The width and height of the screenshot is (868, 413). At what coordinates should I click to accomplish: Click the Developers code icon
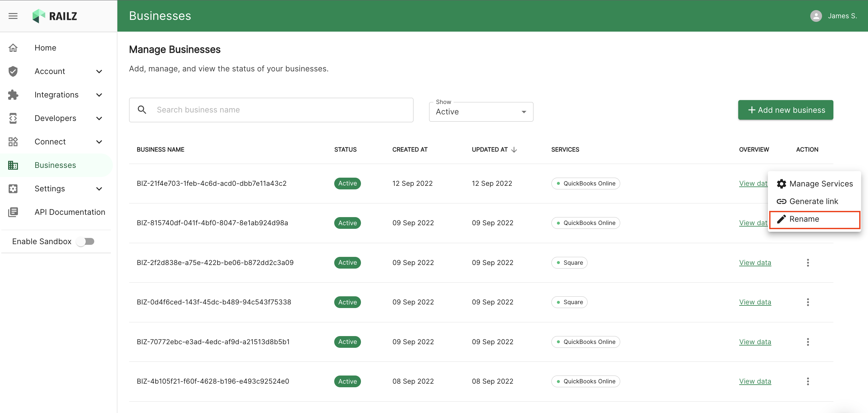[x=13, y=118]
